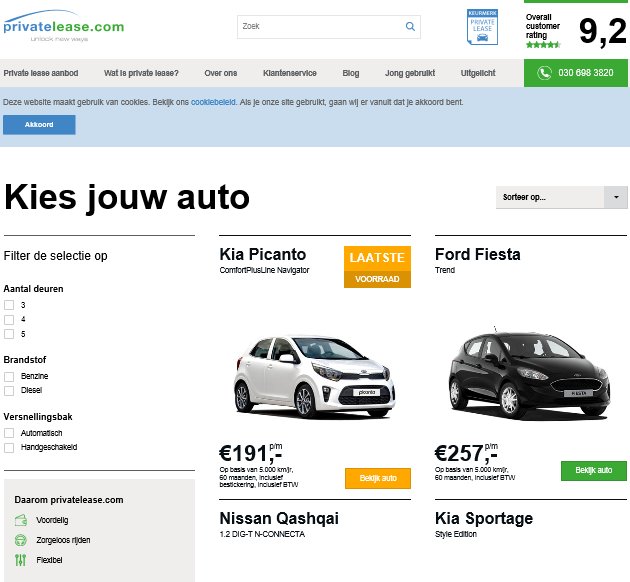The height and width of the screenshot is (582, 630).
Task: Open the cookiebeleid link
Action: click(213, 102)
